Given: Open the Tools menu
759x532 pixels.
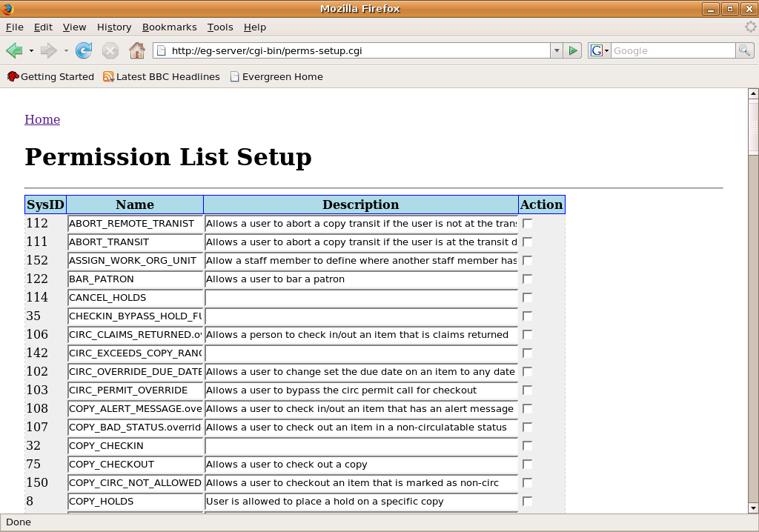Looking at the screenshot, I should 219,27.
